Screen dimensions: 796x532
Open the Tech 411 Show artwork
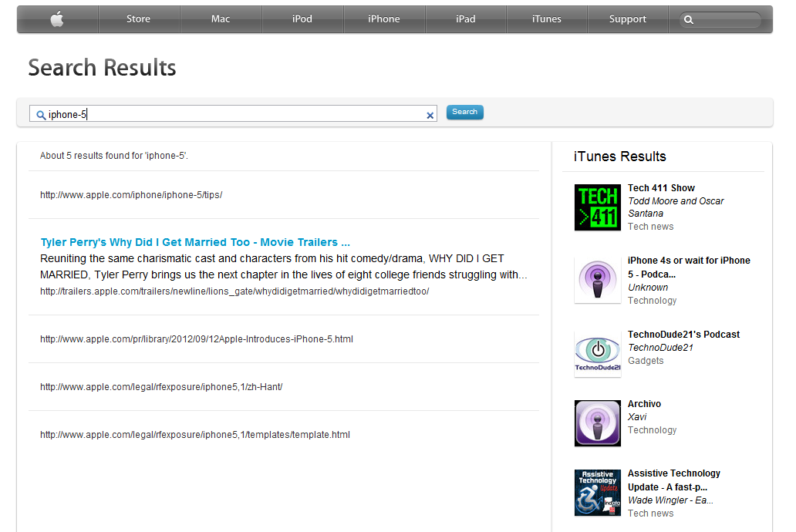coord(598,207)
